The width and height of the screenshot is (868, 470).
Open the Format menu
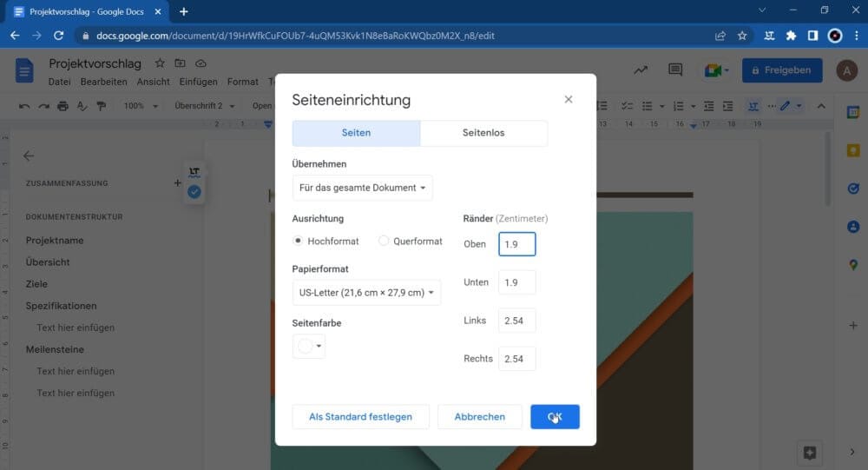242,82
